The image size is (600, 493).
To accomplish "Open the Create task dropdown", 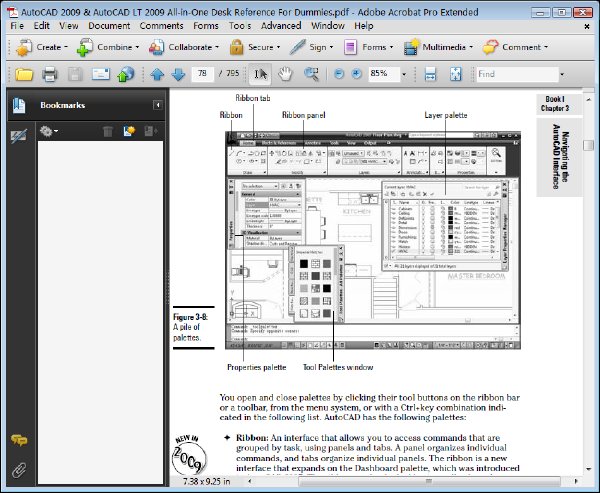I will (42, 47).
